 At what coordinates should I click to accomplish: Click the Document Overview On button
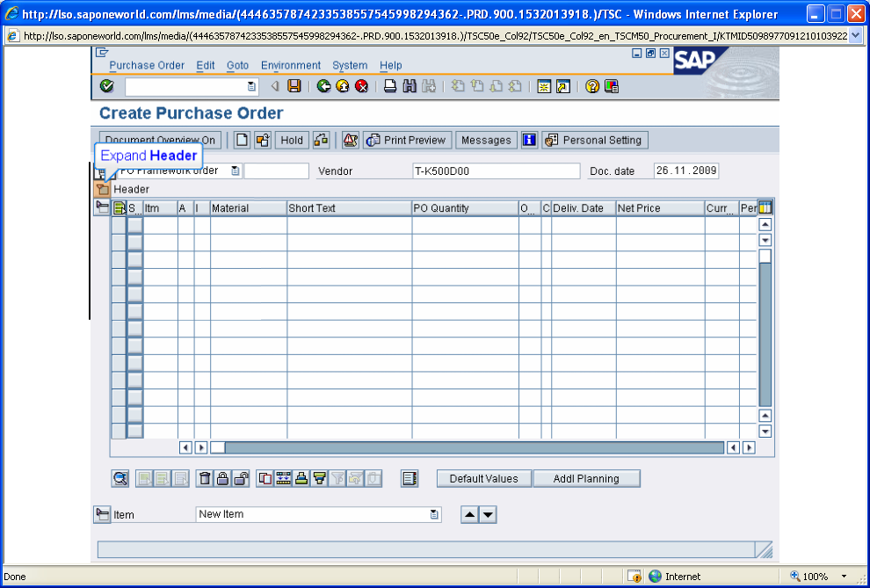(x=160, y=140)
